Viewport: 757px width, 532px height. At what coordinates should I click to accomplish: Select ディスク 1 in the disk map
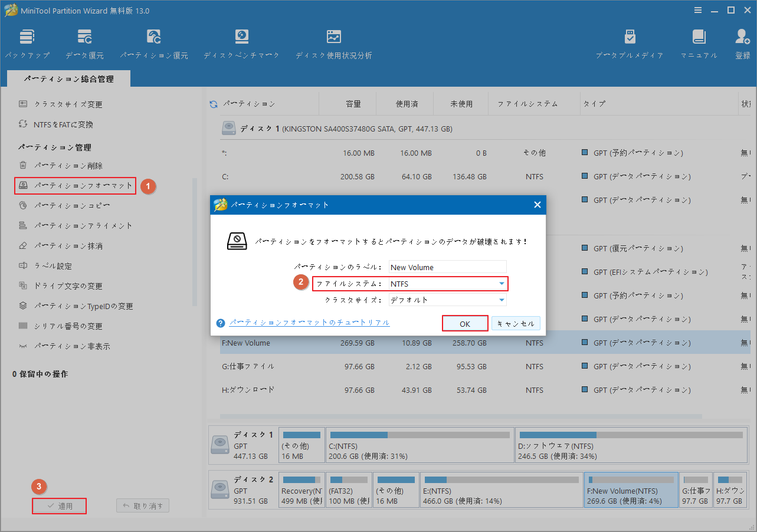[243, 445]
